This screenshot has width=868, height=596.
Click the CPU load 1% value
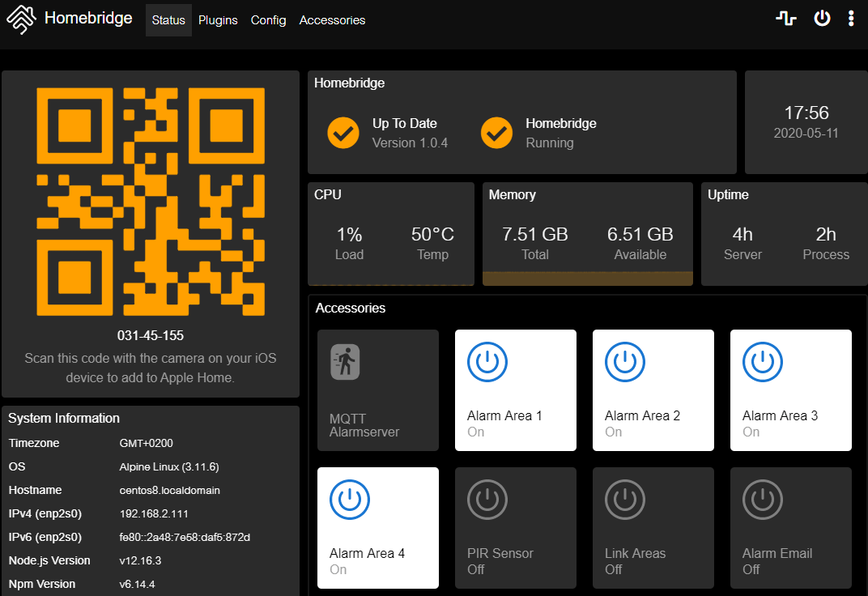point(349,235)
